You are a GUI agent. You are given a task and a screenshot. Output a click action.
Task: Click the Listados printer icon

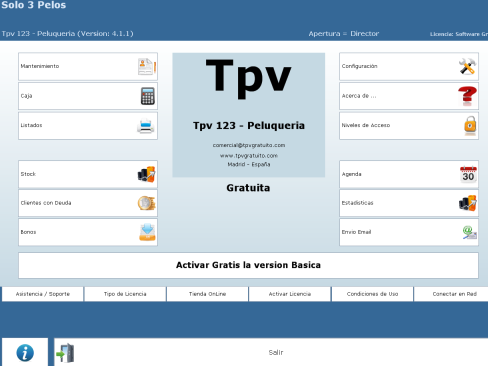pos(146,126)
